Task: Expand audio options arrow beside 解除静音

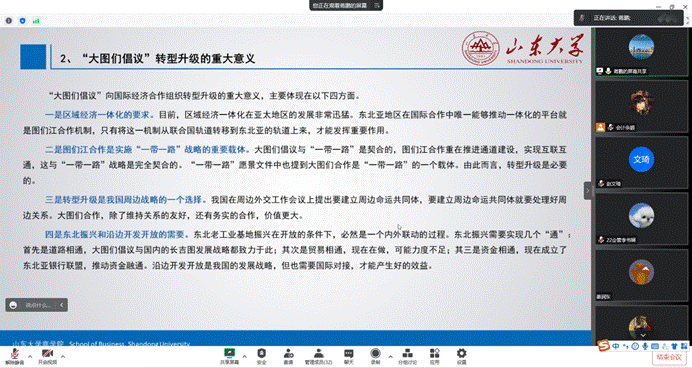Action: [30, 356]
